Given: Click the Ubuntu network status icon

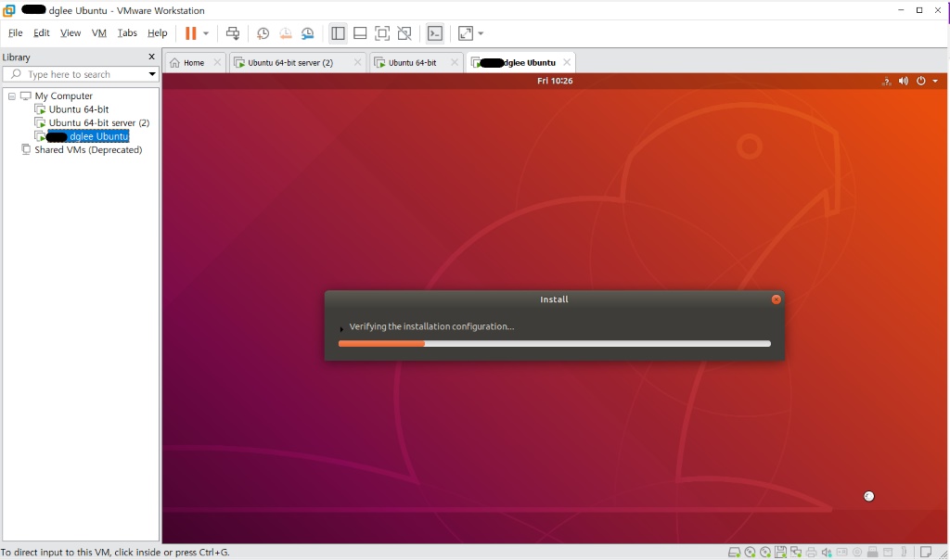Looking at the screenshot, I should pyautogui.click(x=886, y=81).
